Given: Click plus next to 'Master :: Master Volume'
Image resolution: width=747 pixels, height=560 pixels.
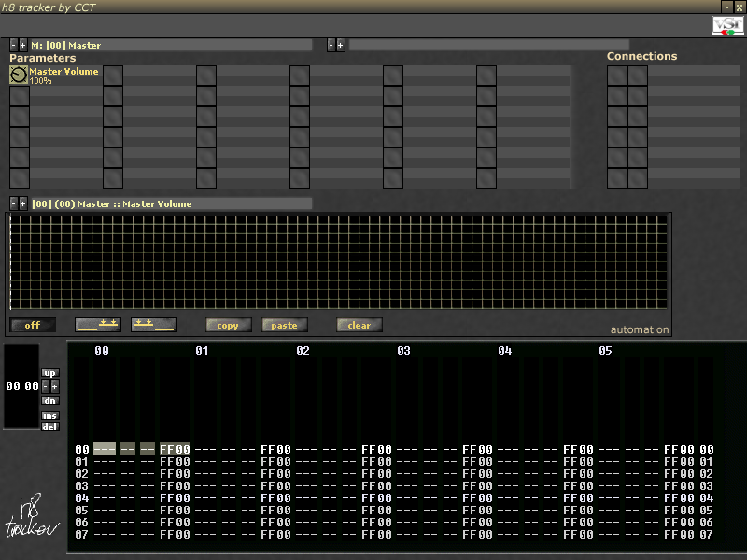Looking at the screenshot, I should click(x=23, y=203).
